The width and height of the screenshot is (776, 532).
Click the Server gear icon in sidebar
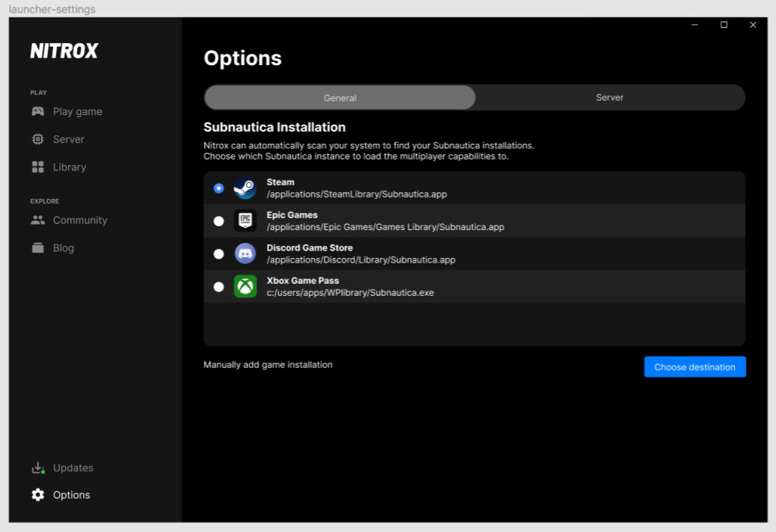[37, 139]
